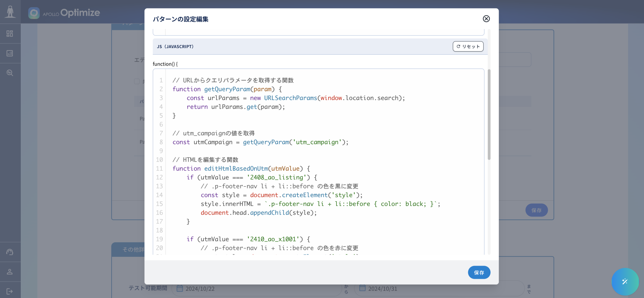Open the calendar icon beside 2024/10/31
644x298 pixels.
tap(362, 288)
